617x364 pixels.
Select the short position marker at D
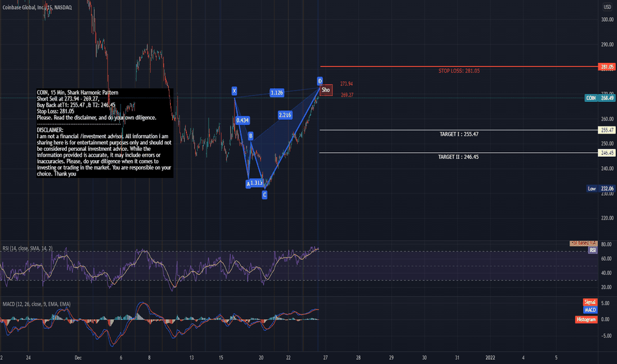pyautogui.click(x=326, y=90)
